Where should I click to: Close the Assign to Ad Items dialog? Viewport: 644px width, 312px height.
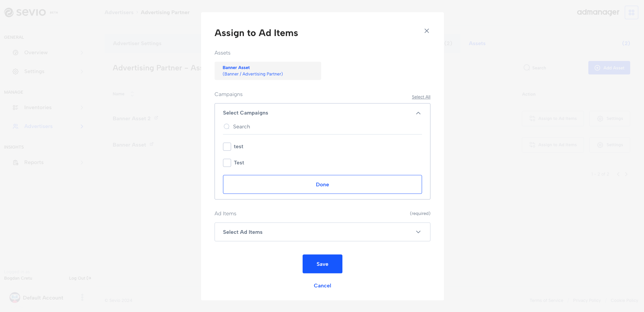tap(427, 31)
